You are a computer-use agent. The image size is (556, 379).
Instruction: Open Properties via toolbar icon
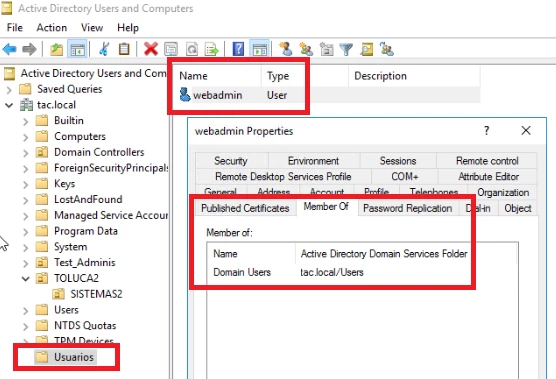(171, 49)
